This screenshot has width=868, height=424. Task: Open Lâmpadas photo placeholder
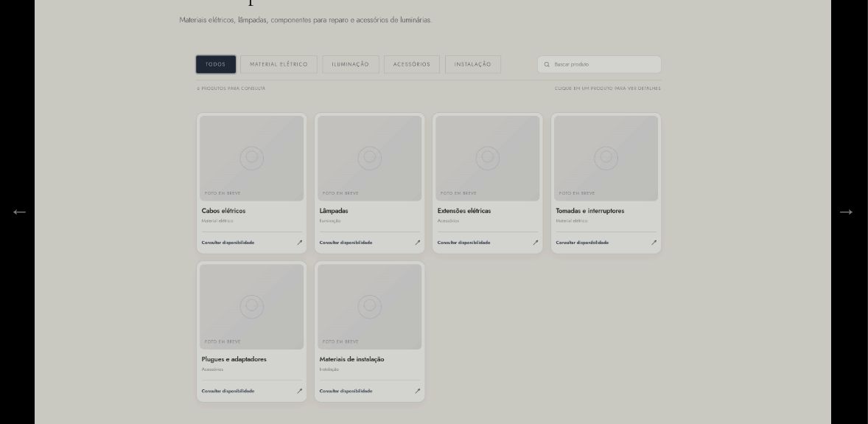pyautogui.click(x=369, y=158)
